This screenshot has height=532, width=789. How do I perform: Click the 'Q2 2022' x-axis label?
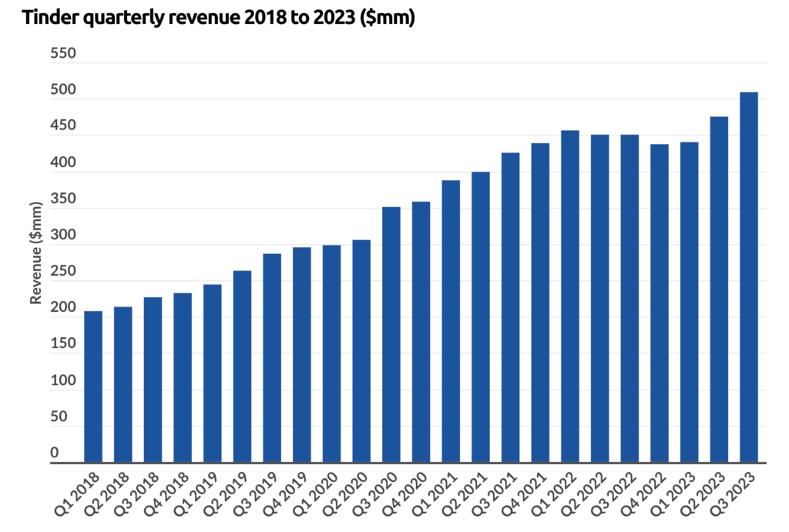(x=584, y=494)
